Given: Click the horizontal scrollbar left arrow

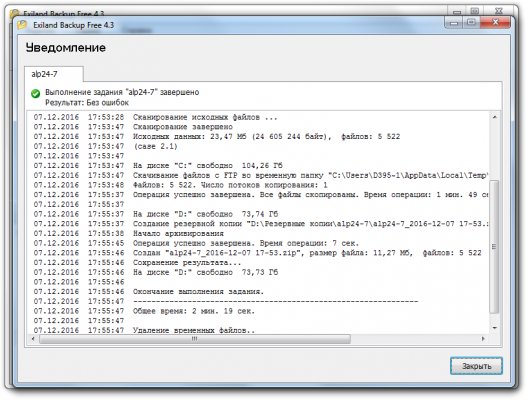Looking at the screenshot, I should click(33, 338).
